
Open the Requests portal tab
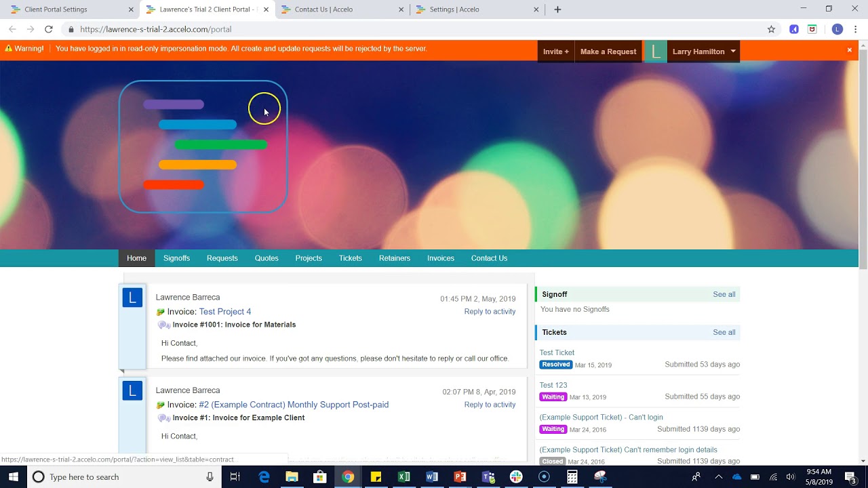[x=222, y=258]
